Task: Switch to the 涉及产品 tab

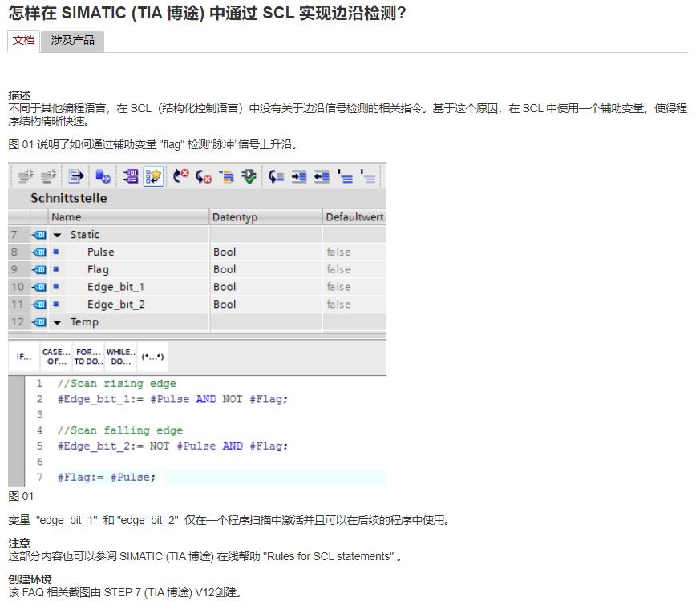Action: click(x=72, y=40)
